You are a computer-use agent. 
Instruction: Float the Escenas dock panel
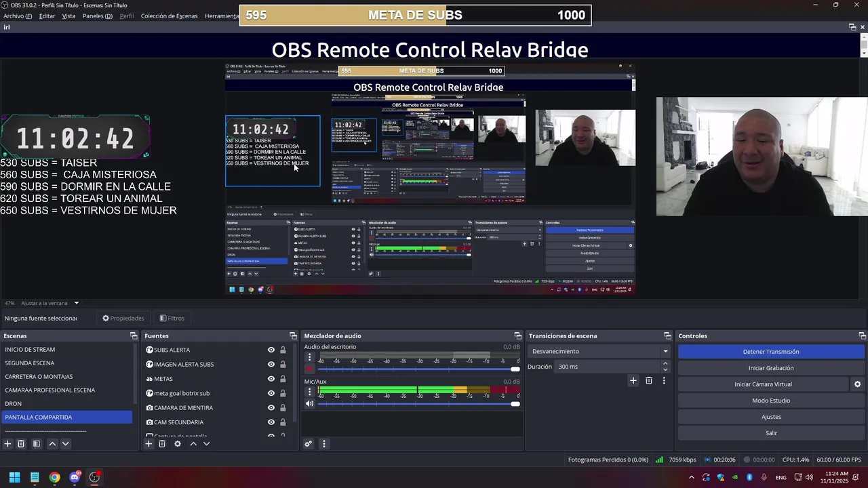tap(134, 336)
